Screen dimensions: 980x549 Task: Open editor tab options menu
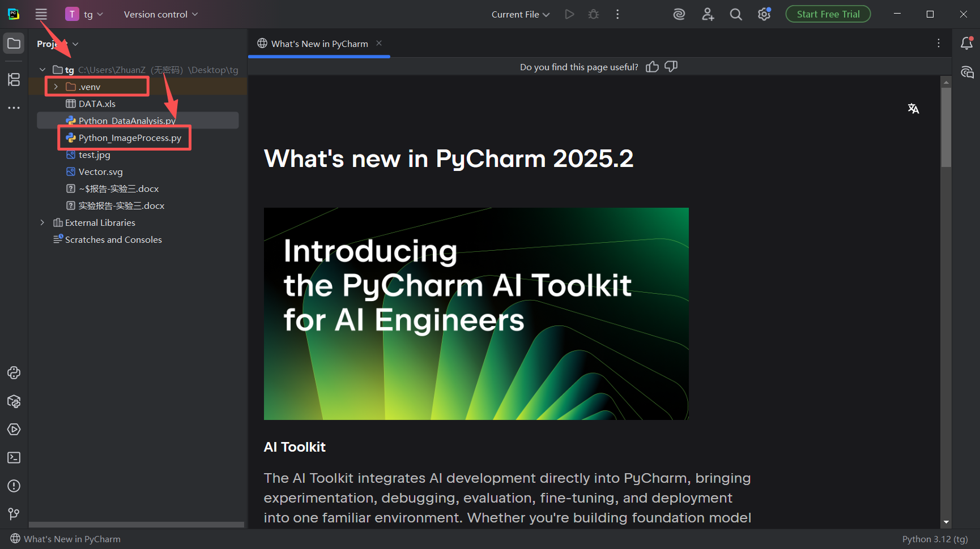(939, 43)
